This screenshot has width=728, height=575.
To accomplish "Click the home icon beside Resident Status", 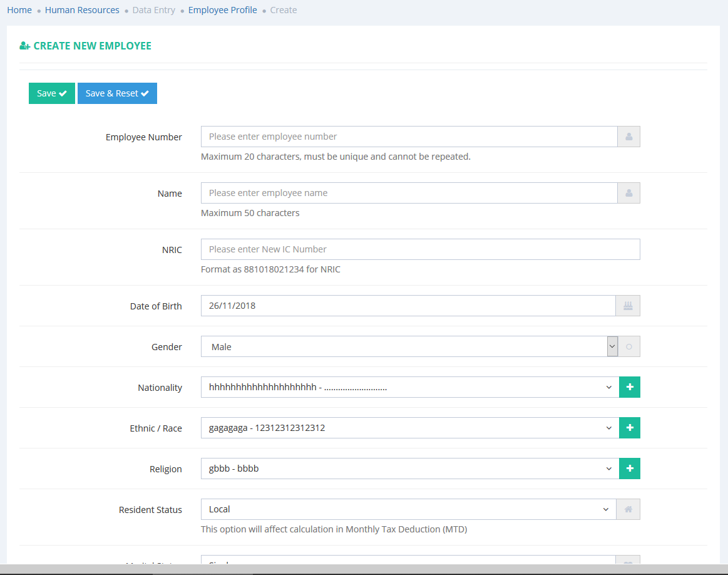I will pyautogui.click(x=628, y=509).
